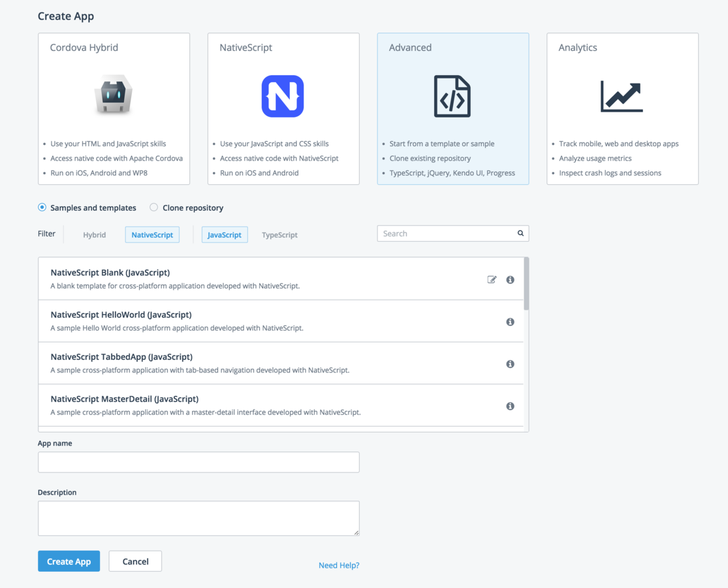Toggle the JavaScript filter

(x=224, y=235)
